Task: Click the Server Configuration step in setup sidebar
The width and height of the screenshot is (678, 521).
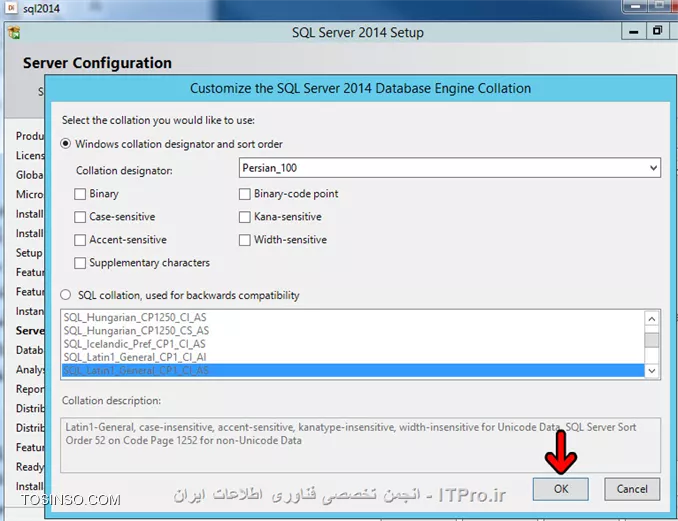Action: 30,331
